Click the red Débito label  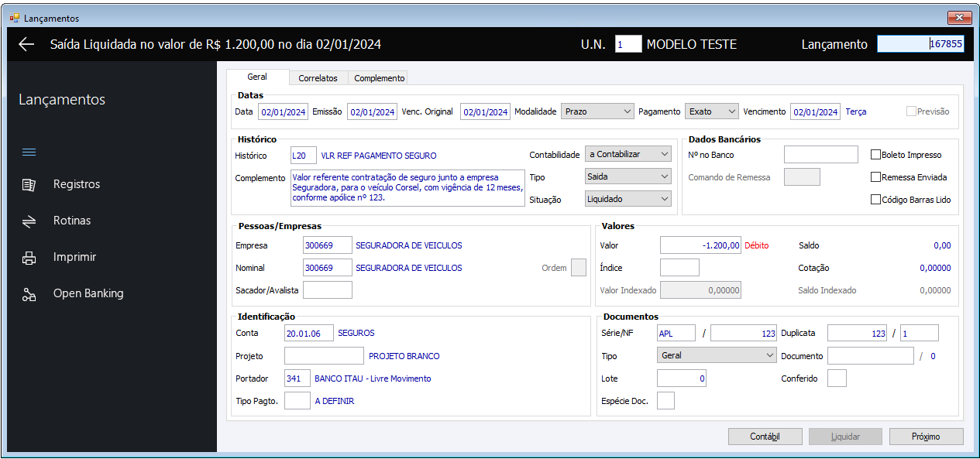click(x=756, y=245)
